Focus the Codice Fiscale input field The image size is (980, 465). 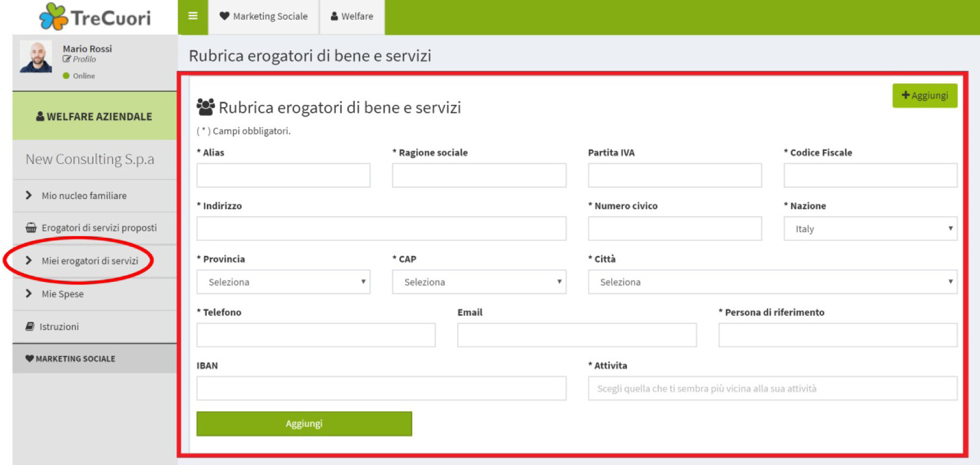tap(870, 175)
